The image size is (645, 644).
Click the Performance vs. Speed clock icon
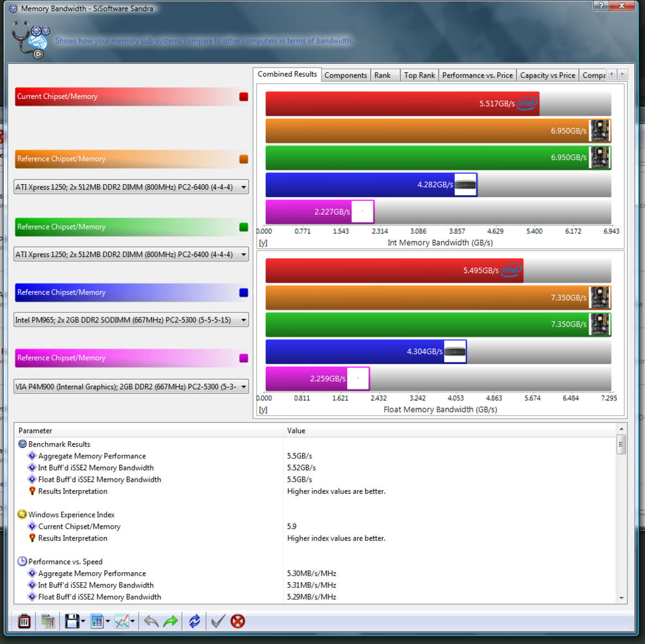22,561
